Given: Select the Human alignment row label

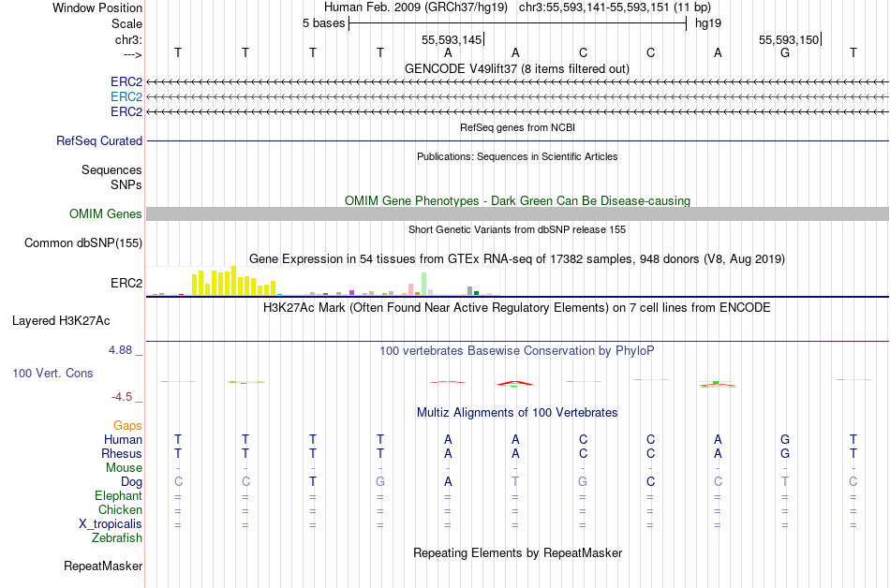Looking at the screenshot, I should point(123,439).
